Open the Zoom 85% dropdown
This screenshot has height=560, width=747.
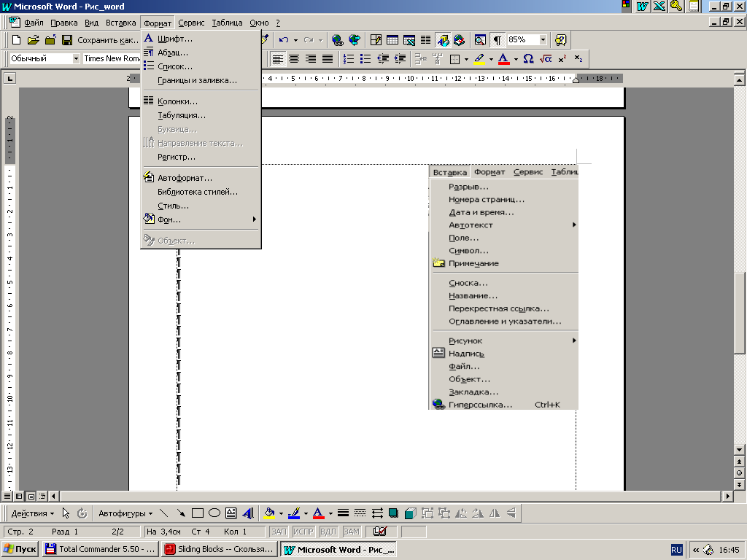coord(543,39)
